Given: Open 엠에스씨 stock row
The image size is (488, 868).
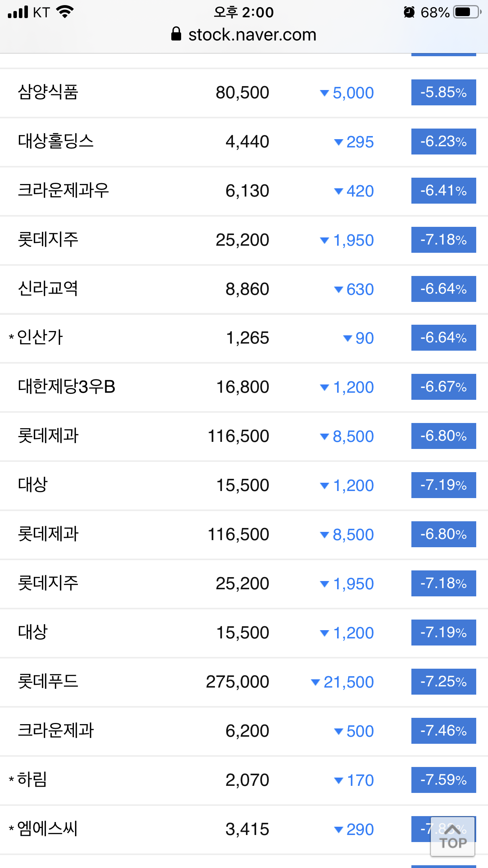Looking at the screenshot, I should [47, 829].
